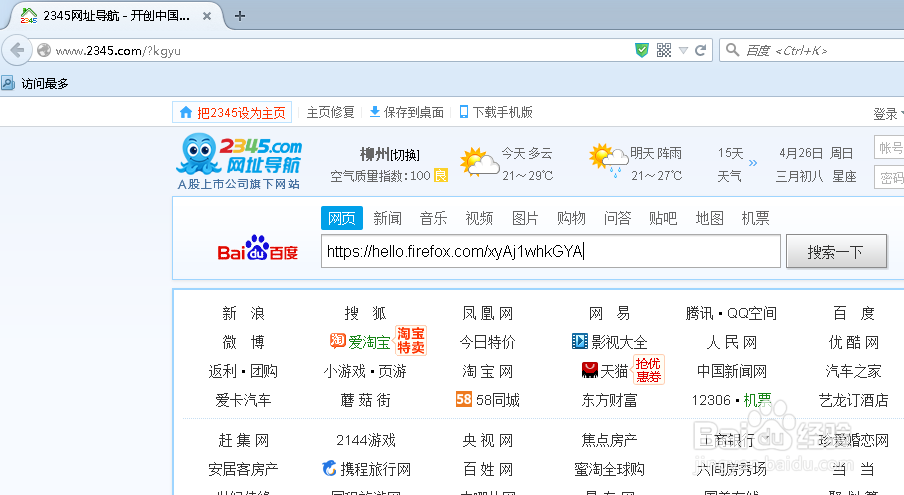The image size is (904, 495).
Task: Open the 优酷网 link
Action: (854, 342)
